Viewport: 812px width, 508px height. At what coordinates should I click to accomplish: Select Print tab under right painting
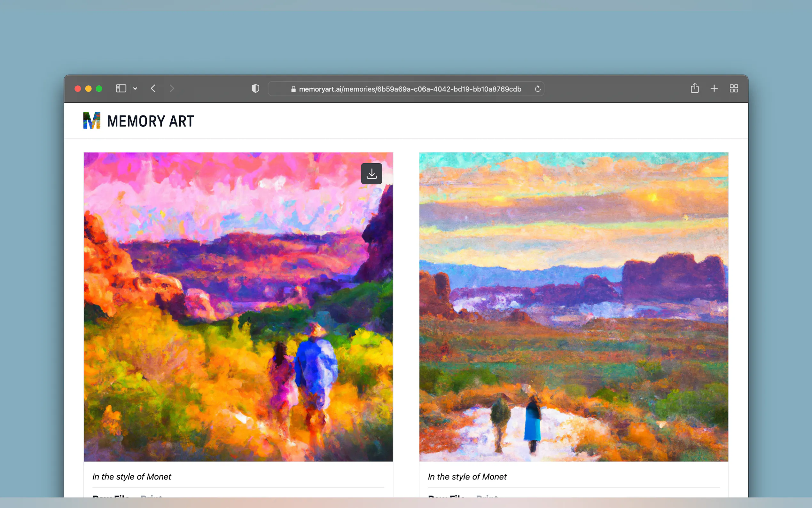487,496
